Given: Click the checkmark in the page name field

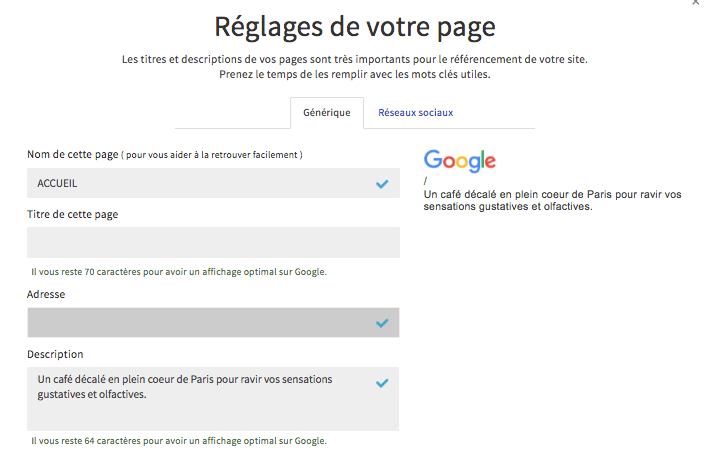Looking at the screenshot, I should (x=382, y=184).
